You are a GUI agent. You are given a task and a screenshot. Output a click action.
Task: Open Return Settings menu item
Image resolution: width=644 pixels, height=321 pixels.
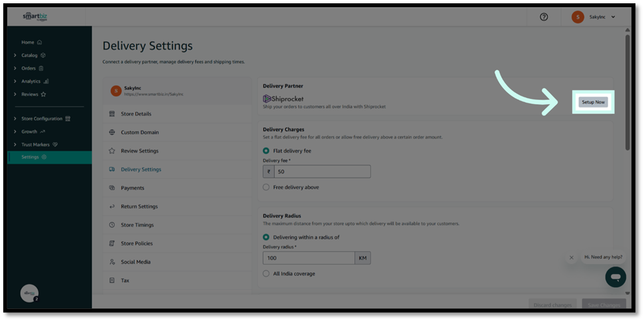click(139, 206)
